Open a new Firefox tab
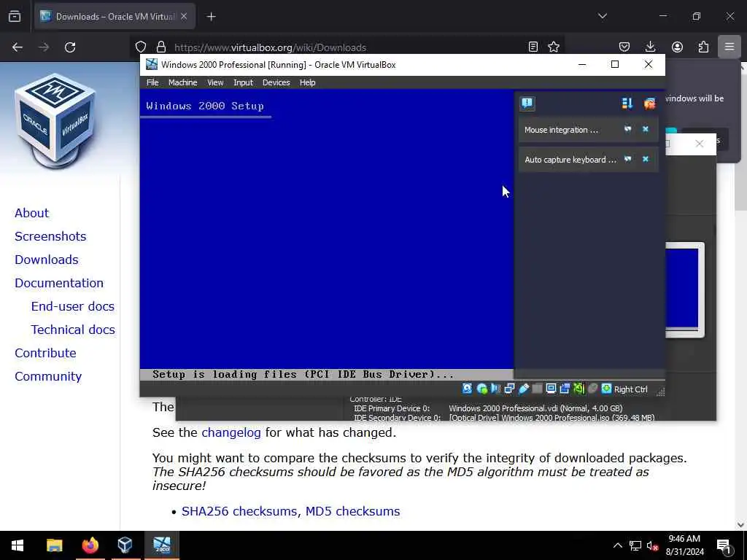 click(211, 17)
